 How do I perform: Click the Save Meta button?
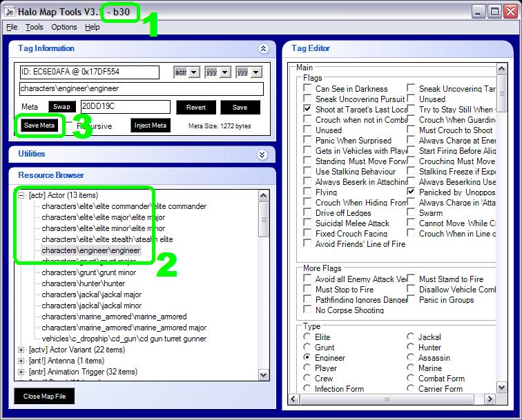pyautogui.click(x=39, y=126)
